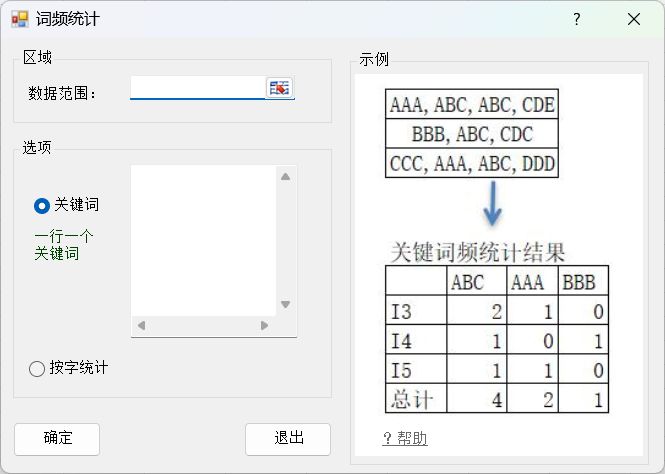Click the left arrow of the horizontal scrollbar
Screen dimensions: 665x474
141,325
